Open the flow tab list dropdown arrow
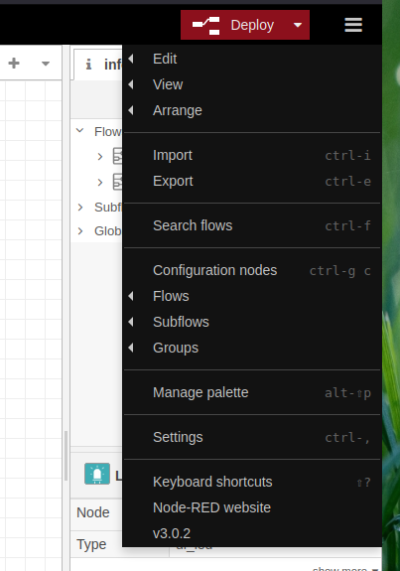The height and width of the screenshot is (571, 400). coord(45,64)
